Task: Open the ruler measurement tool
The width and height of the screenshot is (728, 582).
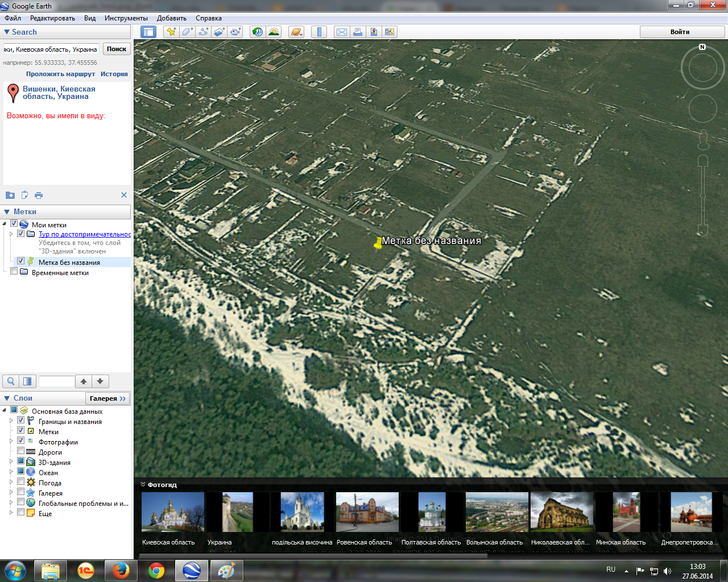Action: pos(319,32)
